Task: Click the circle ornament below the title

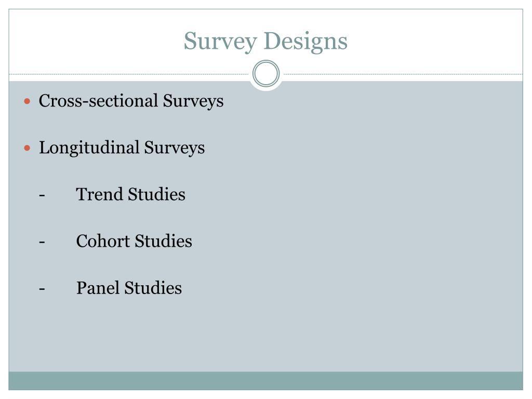Action: pos(266,73)
